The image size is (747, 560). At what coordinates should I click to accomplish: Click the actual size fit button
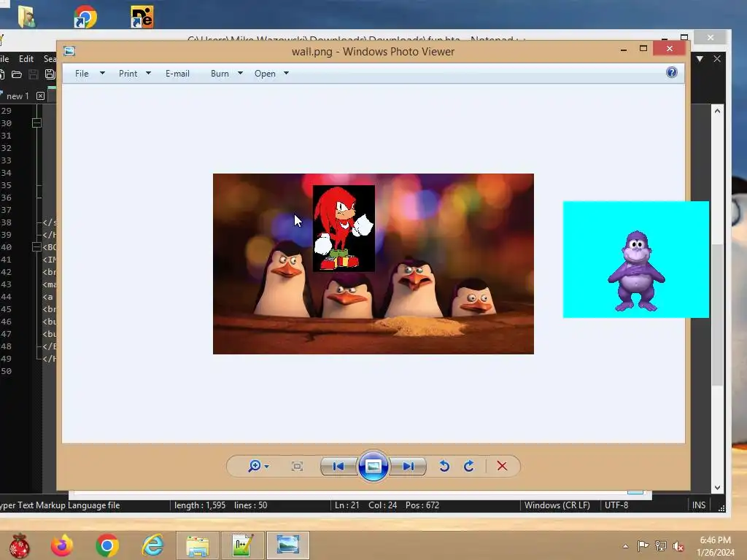pos(297,466)
